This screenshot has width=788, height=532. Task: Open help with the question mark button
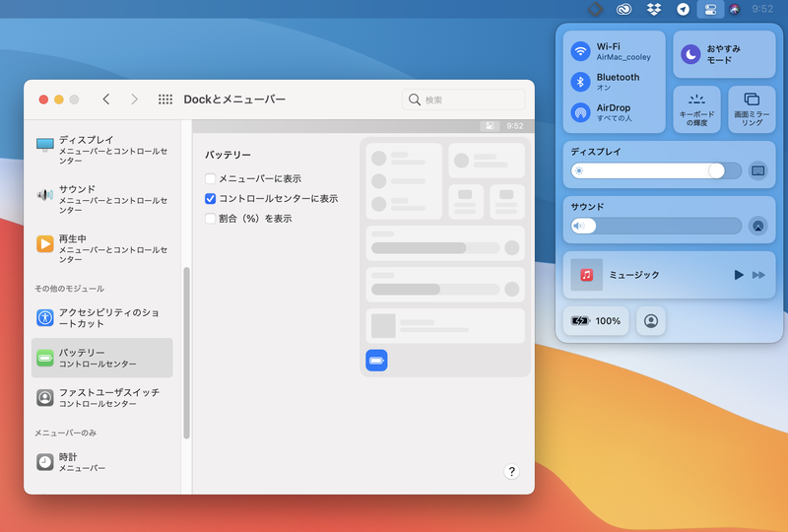(511, 471)
